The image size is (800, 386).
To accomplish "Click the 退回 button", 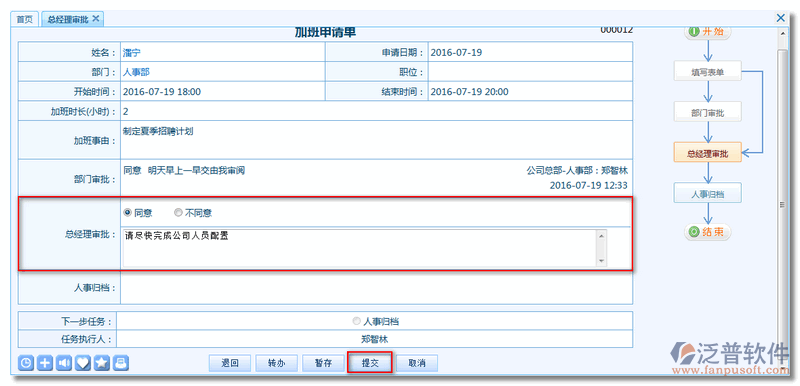I will click(230, 363).
